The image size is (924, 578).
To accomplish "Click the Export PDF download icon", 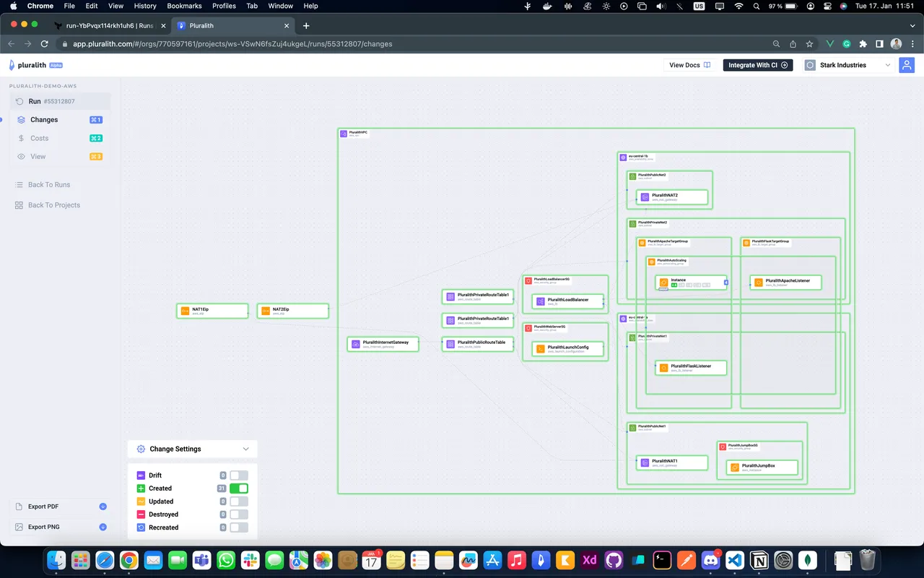I will (103, 506).
